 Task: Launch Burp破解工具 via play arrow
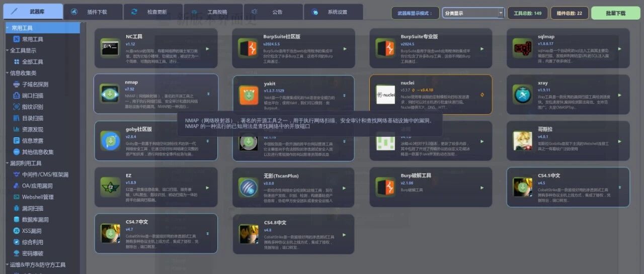point(482,187)
